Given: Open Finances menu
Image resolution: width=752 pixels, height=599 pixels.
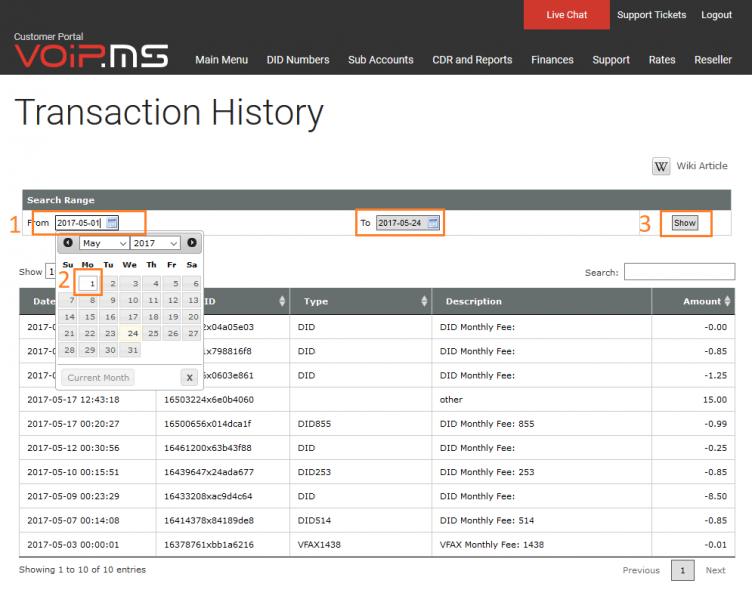Looking at the screenshot, I should point(552,60).
